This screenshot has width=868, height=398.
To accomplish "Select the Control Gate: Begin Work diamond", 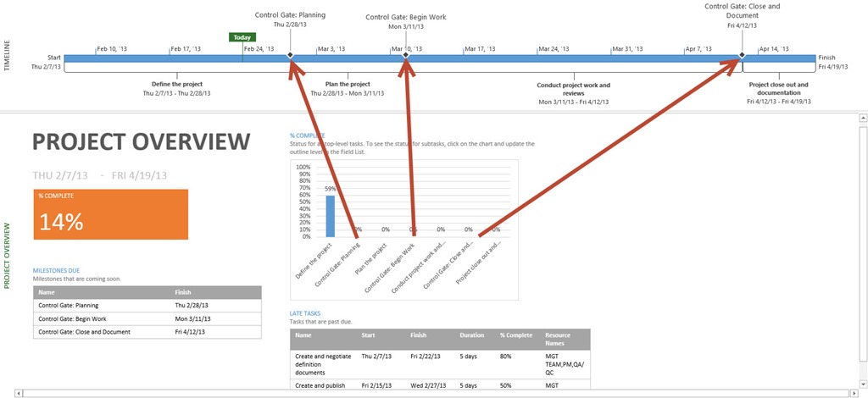I will [x=406, y=56].
